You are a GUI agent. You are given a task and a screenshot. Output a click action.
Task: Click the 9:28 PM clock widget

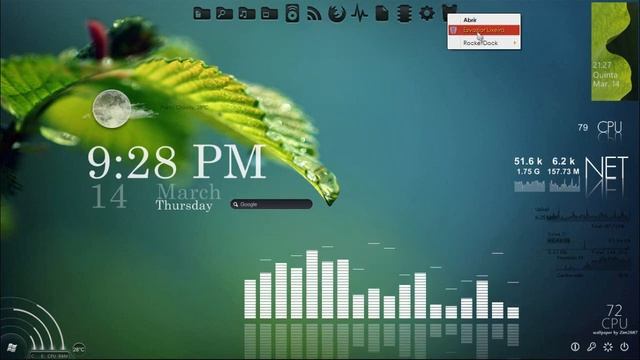[x=176, y=162]
